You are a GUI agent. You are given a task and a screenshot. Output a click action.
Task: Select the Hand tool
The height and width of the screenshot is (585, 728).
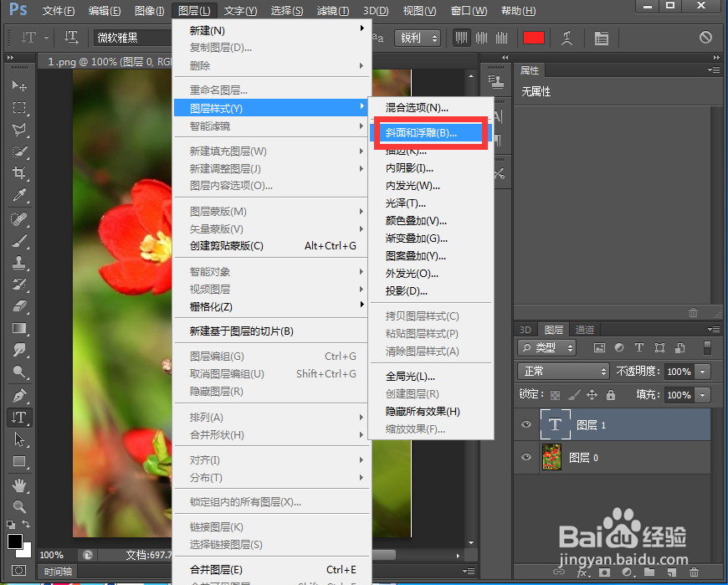coord(19,485)
